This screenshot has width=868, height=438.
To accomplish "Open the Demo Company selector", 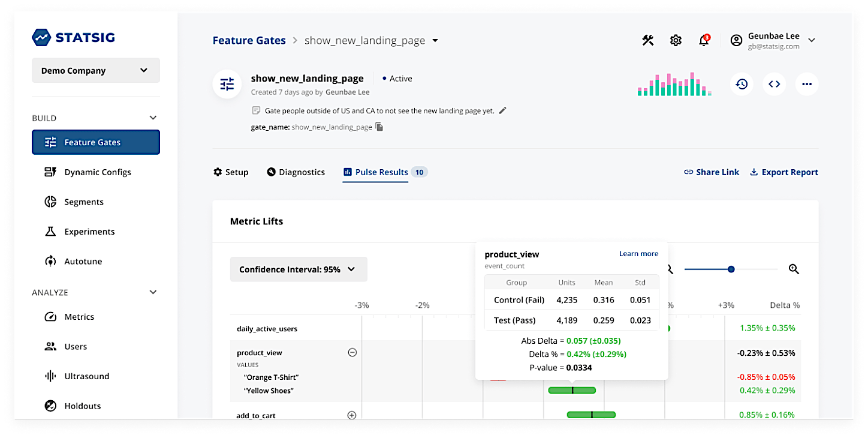I will pos(96,70).
